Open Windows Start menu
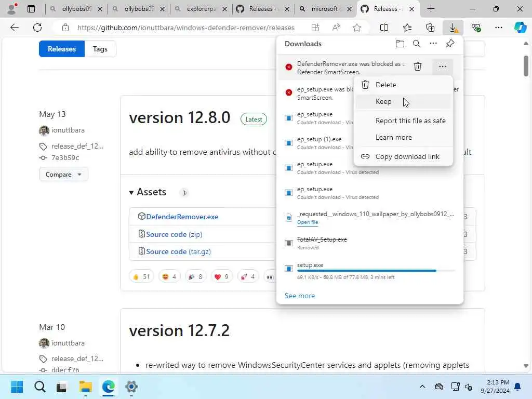Image resolution: width=532 pixels, height=399 pixels. coord(17,387)
